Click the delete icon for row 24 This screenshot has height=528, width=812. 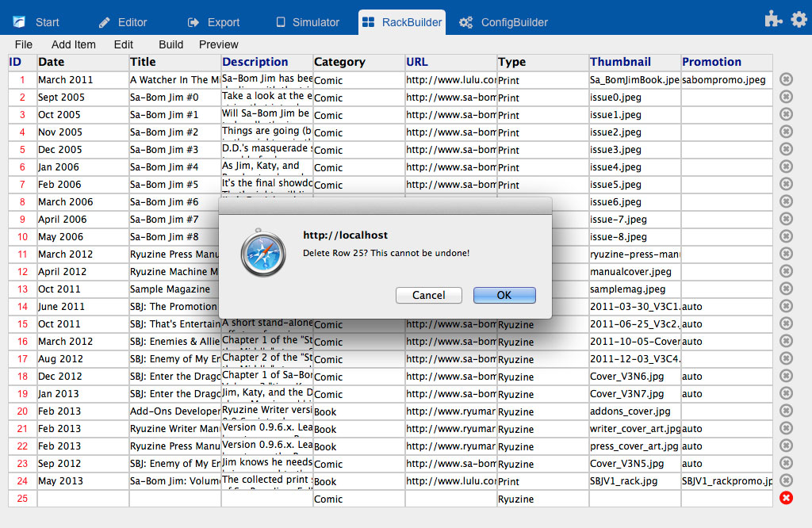tap(786, 480)
